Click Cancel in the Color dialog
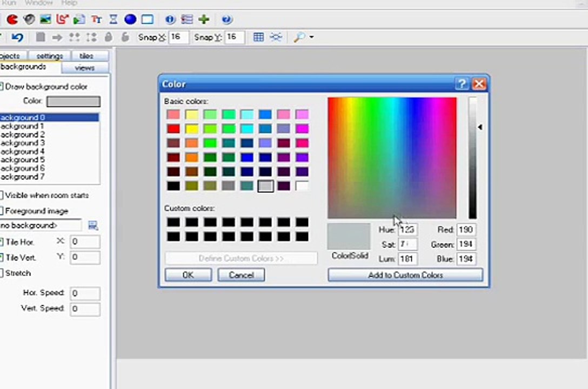Screen dimensions: 588x389 241,274
